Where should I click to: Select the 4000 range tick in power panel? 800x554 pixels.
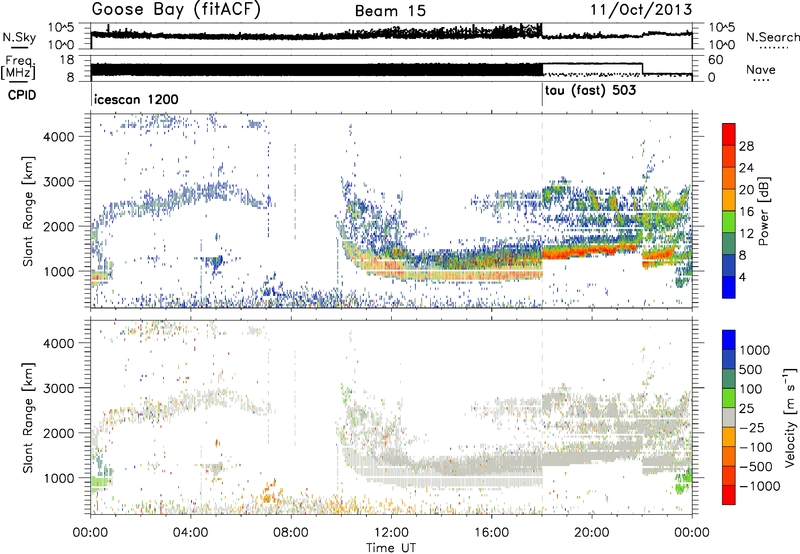click(58, 137)
